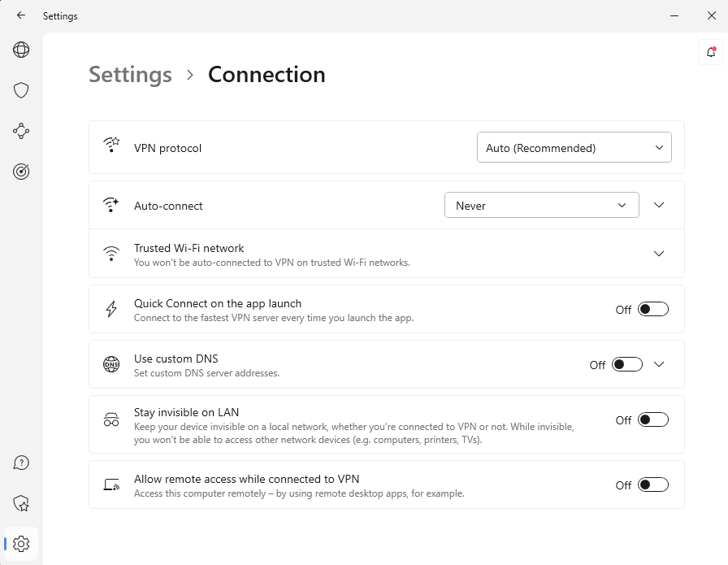Image resolution: width=728 pixels, height=565 pixels.
Task: Go back to Settings via breadcrumb
Action: coord(130,75)
